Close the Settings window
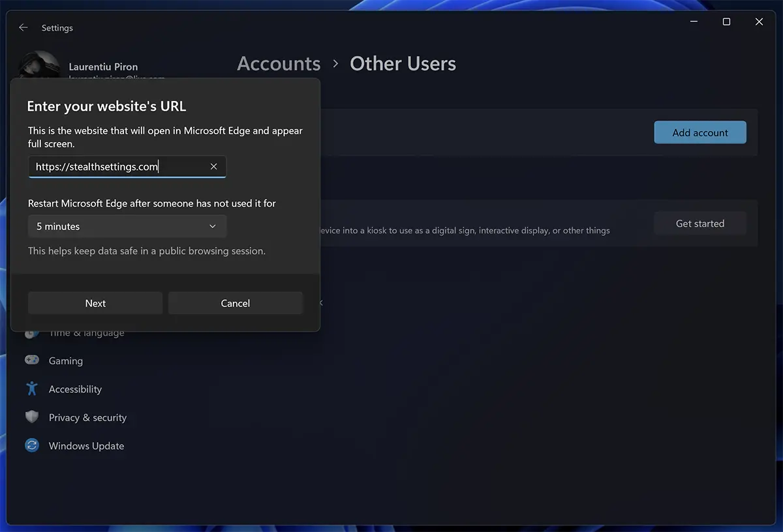This screenshot has width=783, height=532. (759, 22)
